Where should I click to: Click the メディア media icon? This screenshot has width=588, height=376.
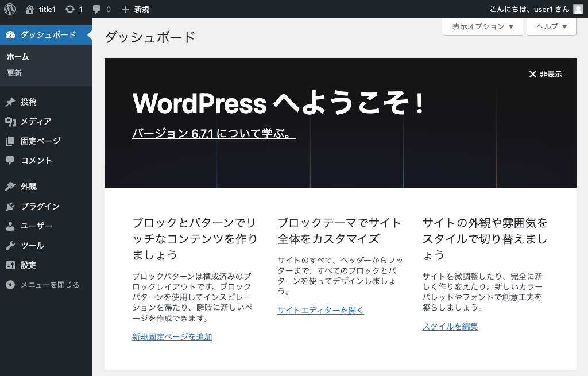[x=10, y=122]
